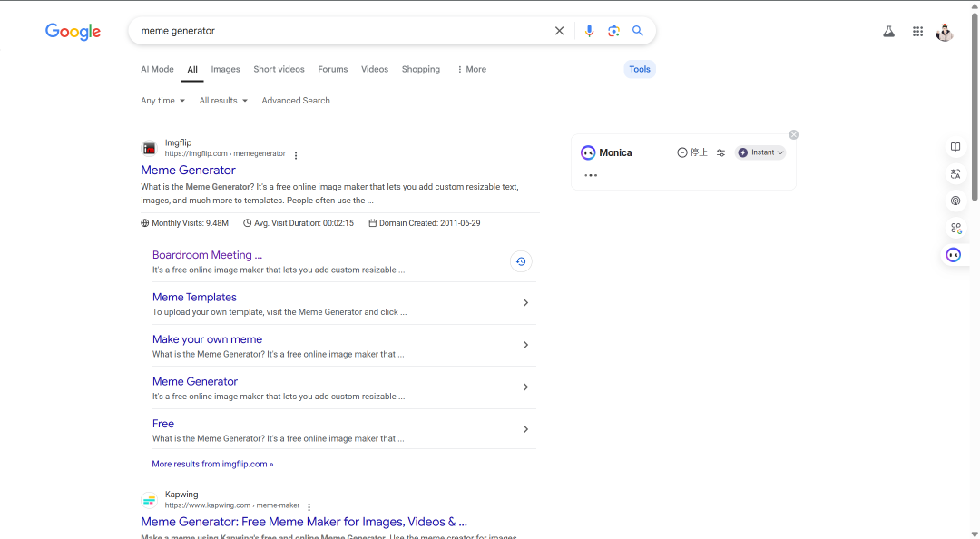Open Make your own meme sitelink
The width and height of the screenshot is (980, 539).
pyautogui.click(x=208, y=339)
